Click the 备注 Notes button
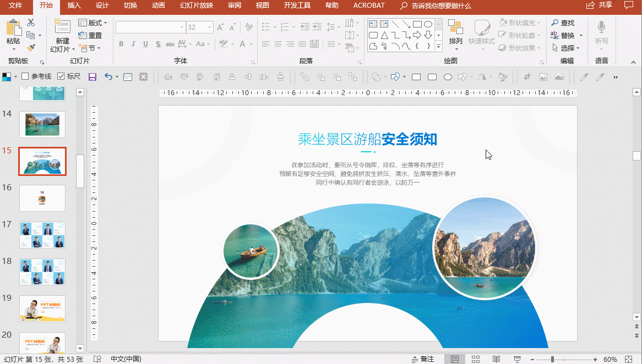This screenshot has height=364, width=642. point(422,359)
